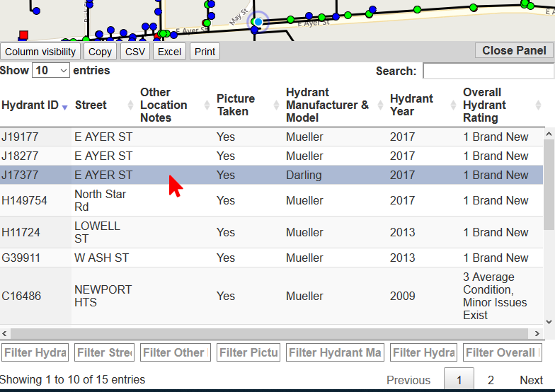Click the Filter Street input box

[104, 352]
